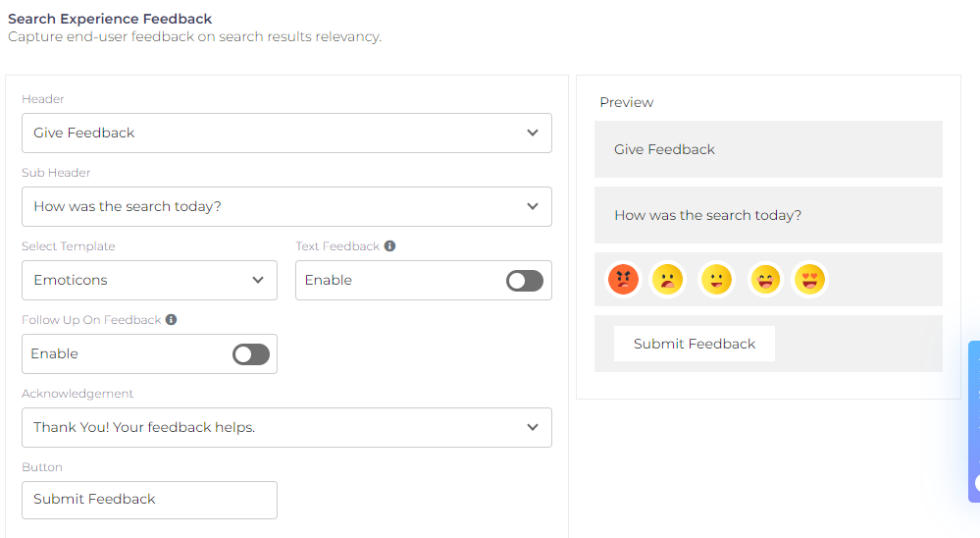This screenshot has height=538, width=980.
Task: Pick the laughing happy emoticon
Action: [x=765, y=280]
